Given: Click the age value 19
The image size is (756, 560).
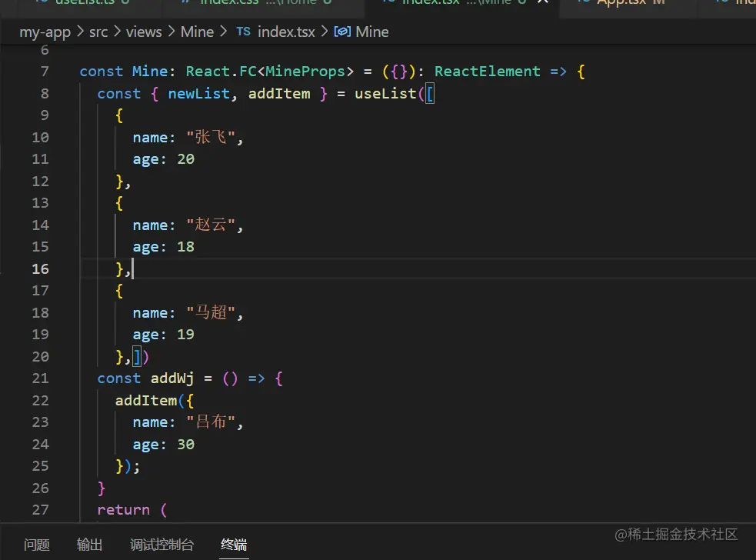Looking at the screenshot, I should pyautogui.click(x=185, y=335).
